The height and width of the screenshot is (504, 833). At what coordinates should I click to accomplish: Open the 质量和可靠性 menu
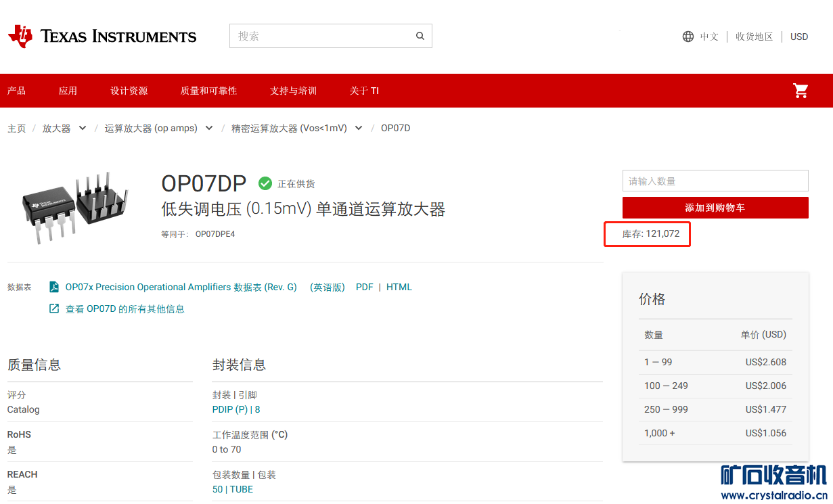(x=208, y=91)
